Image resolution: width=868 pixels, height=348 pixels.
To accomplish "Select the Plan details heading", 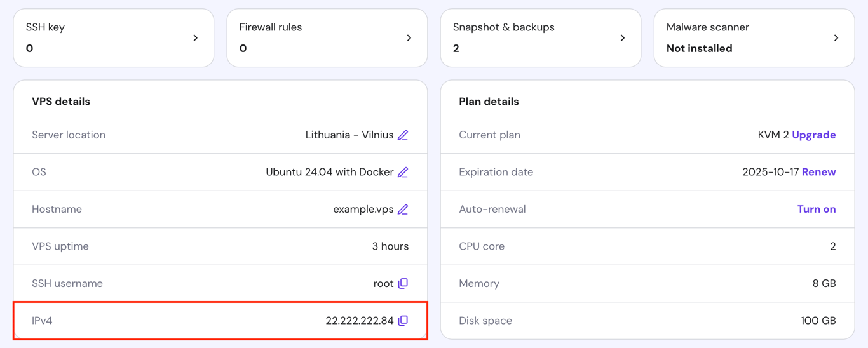I will pos(489,102).
